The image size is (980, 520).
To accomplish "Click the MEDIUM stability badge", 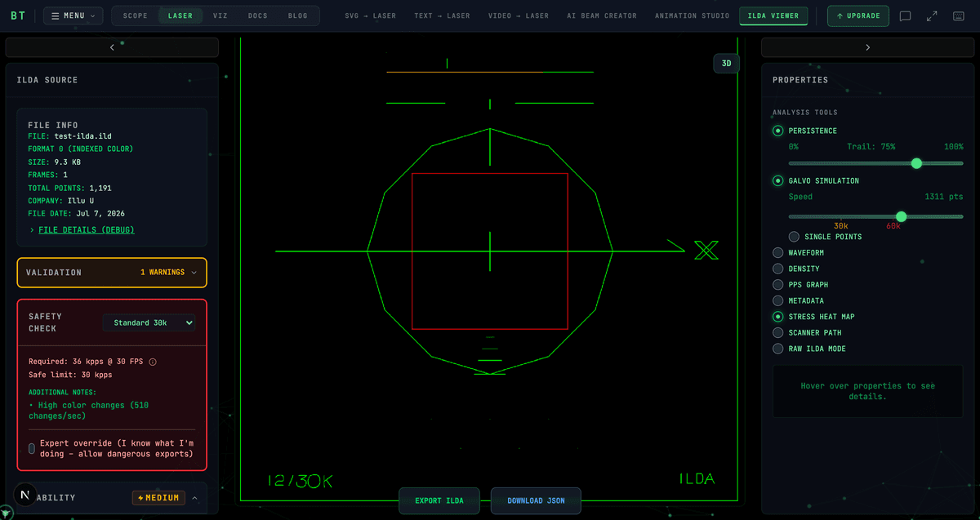I will (x=158, y=498).
